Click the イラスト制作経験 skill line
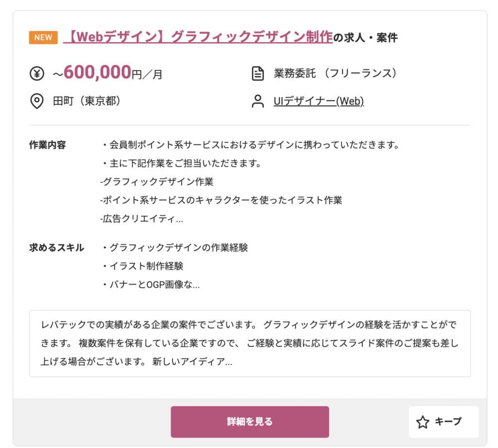 (142, 266)
